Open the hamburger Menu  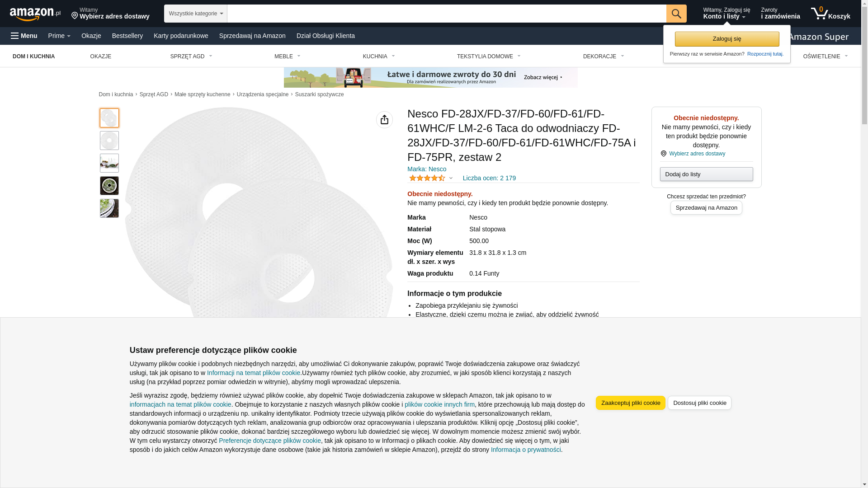(24, 36)
